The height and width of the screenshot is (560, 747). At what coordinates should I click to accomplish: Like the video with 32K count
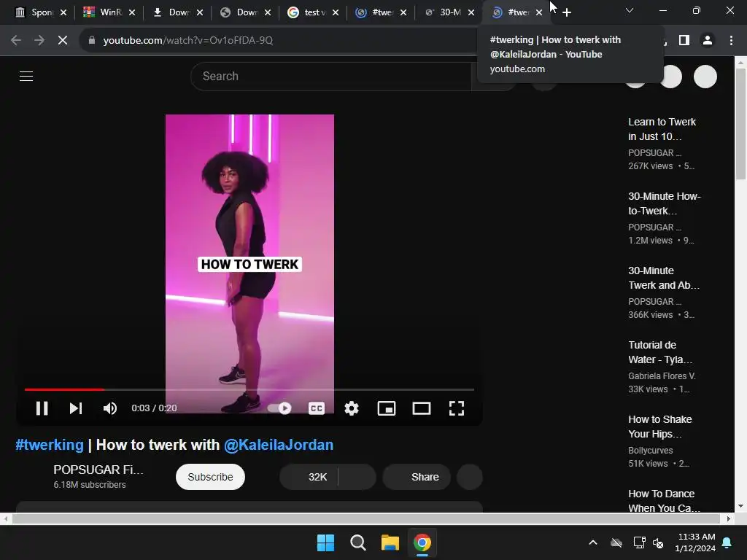point(309,477)
